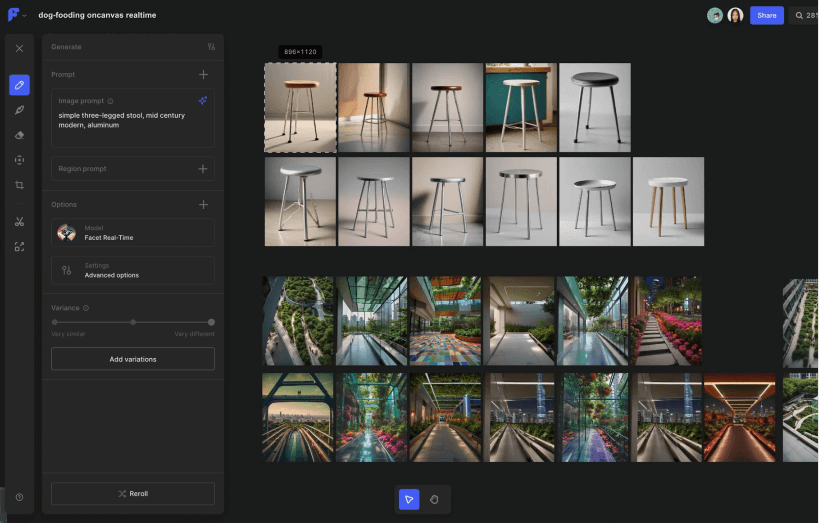819x523 pixels.
Task: Open the help icon in sidebar
Action: point(19,497)
